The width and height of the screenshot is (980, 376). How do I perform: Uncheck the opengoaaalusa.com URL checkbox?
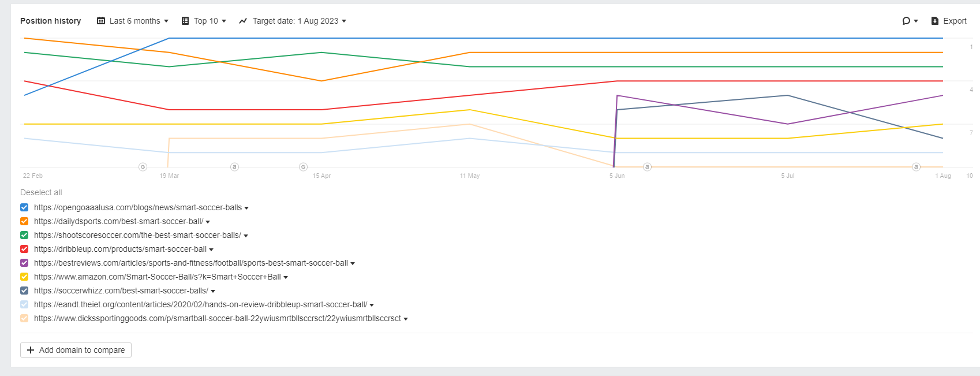pyautogui.click(x=24, y=207)
